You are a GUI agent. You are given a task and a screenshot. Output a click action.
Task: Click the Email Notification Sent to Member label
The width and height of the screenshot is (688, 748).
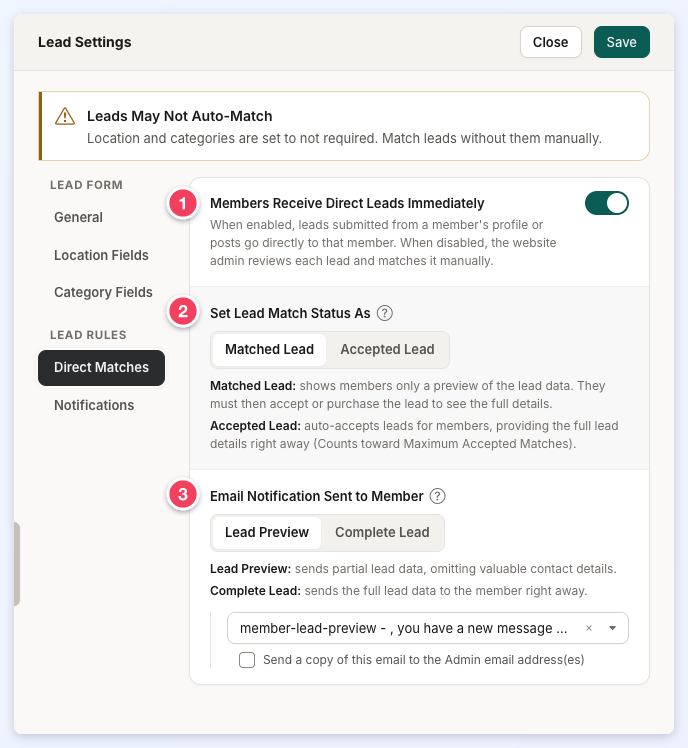(x=317, y=497)
